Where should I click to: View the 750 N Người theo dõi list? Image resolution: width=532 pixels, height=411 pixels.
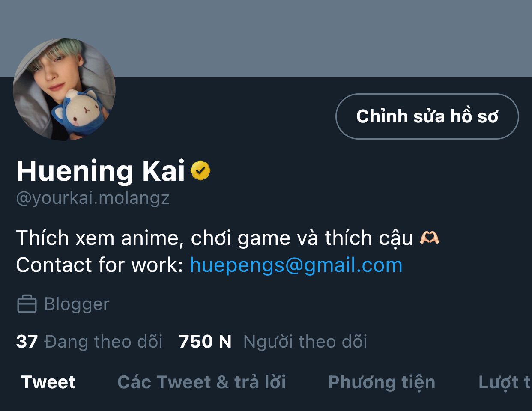pos(273,342)
